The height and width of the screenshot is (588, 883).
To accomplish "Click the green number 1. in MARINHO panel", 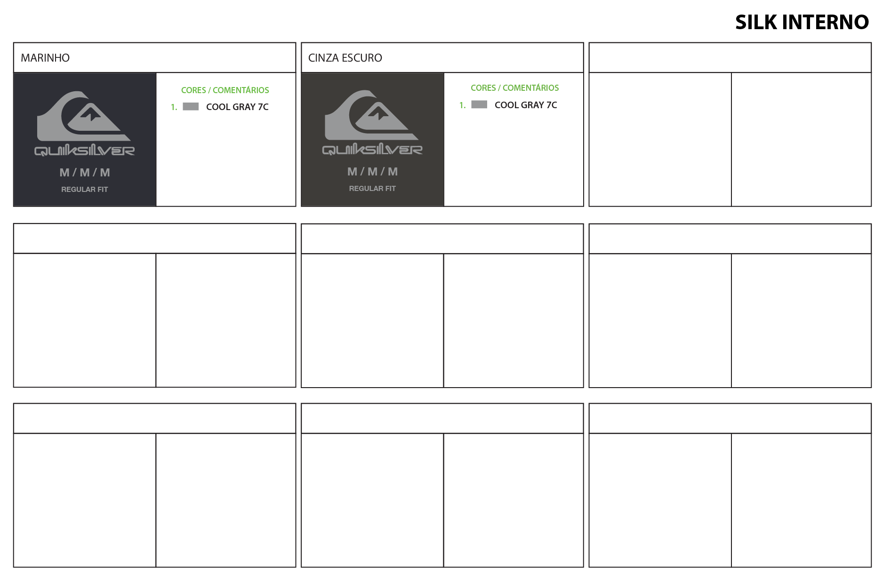I will (174, 107).
